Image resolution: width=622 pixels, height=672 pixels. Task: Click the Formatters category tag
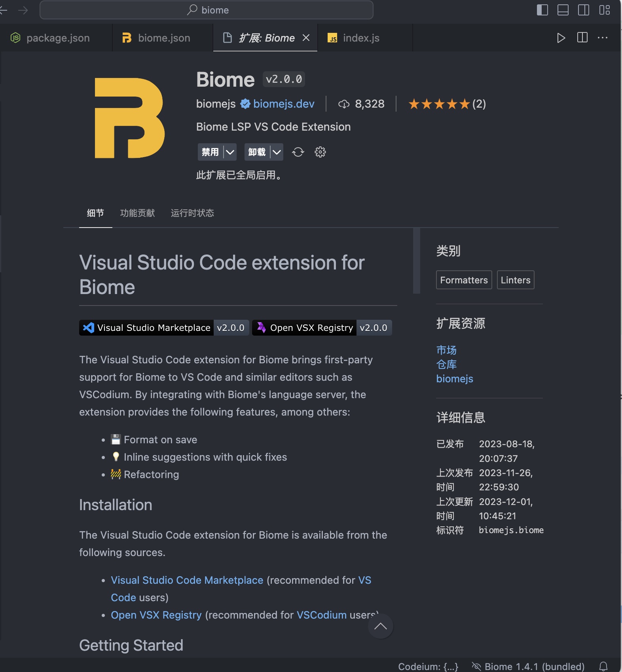[x=464, y=280]
